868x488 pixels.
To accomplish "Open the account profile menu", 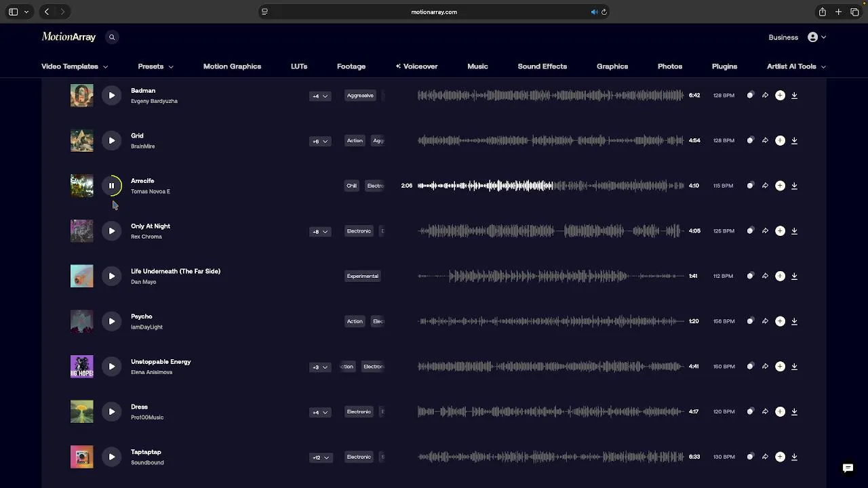I will [x=816, y=37].
